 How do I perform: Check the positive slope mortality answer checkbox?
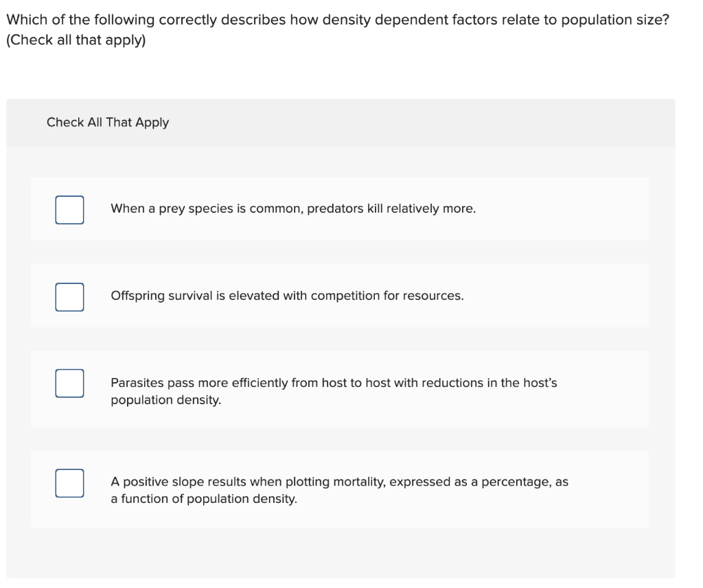69,483
